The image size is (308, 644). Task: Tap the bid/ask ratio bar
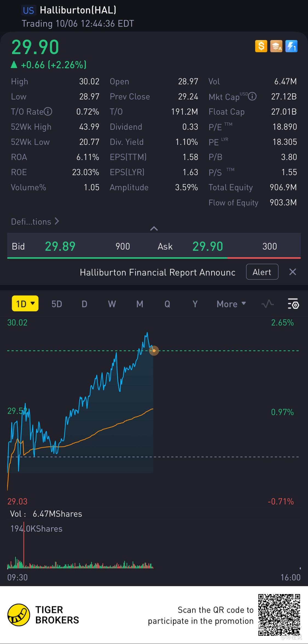(x=154, y=258)
